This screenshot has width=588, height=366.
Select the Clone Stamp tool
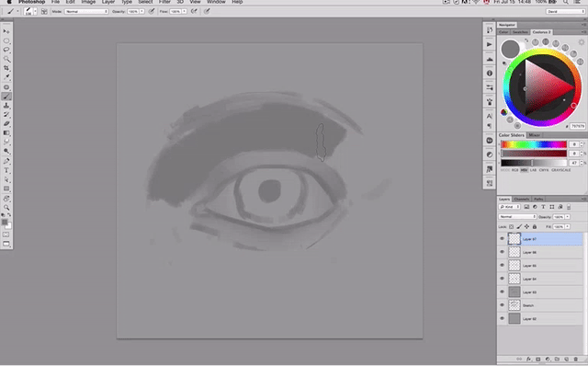coord(6,106)
